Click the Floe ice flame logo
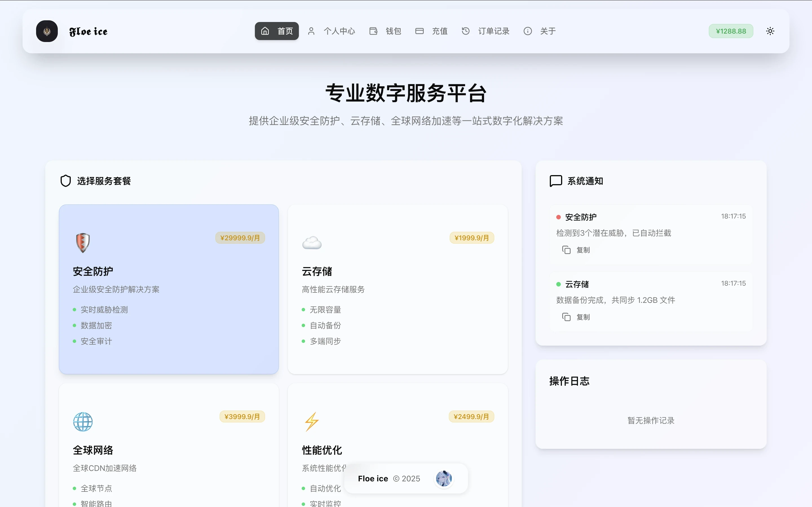Image resolution: width=812 pixels, height=507 pixels. tap(47, 31)
